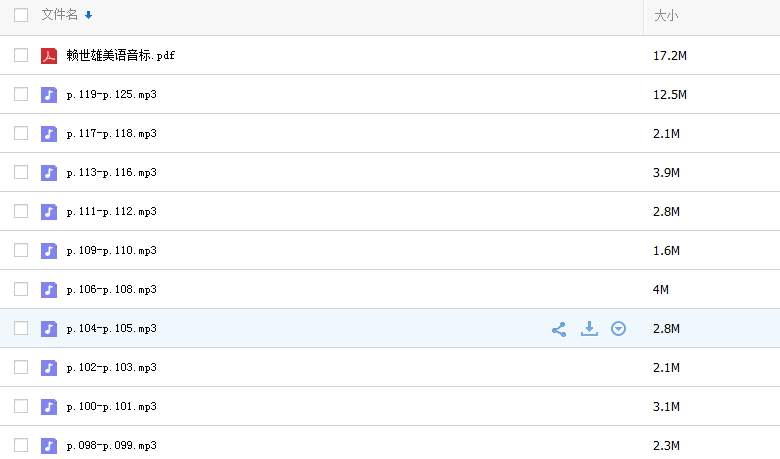Toggle the 文件名 sort arrow
This screenshot has width=780, height=459.
tap(89, 15)
